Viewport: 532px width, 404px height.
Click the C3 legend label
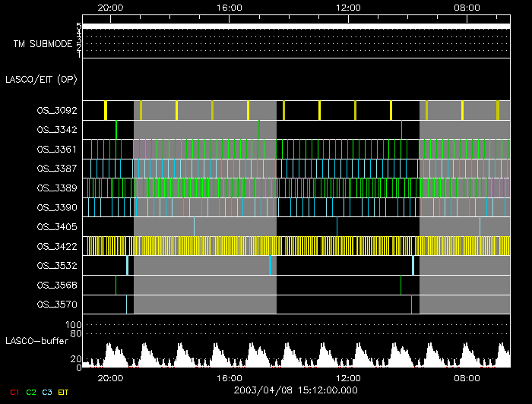(47, 392)
